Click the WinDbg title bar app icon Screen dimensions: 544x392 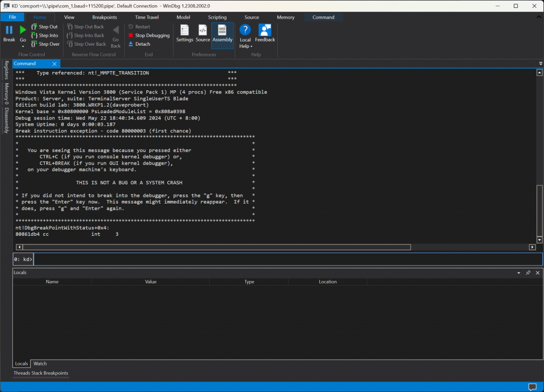[x=6, y=6]
